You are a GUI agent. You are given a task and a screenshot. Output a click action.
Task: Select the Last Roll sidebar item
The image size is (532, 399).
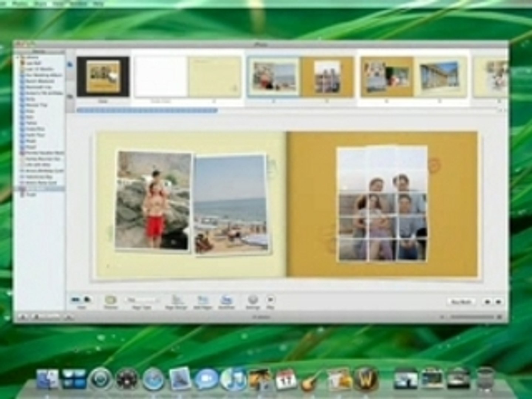33,63
